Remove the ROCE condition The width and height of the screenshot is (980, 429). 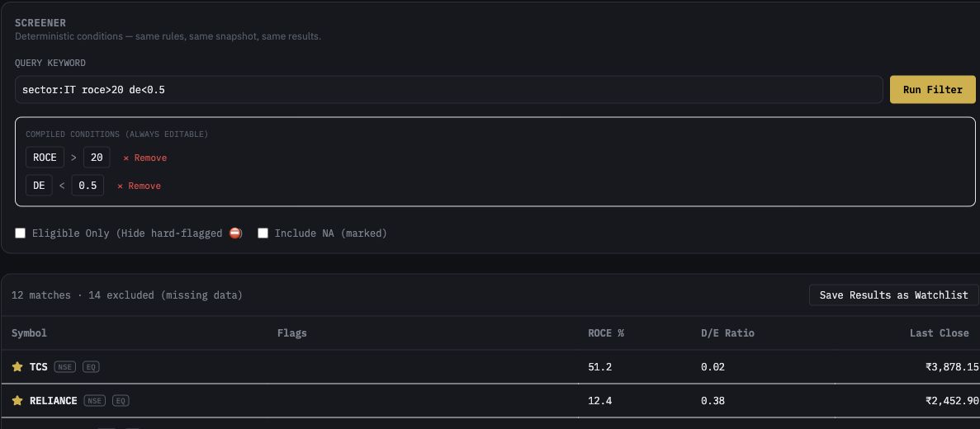coord(145,158)
